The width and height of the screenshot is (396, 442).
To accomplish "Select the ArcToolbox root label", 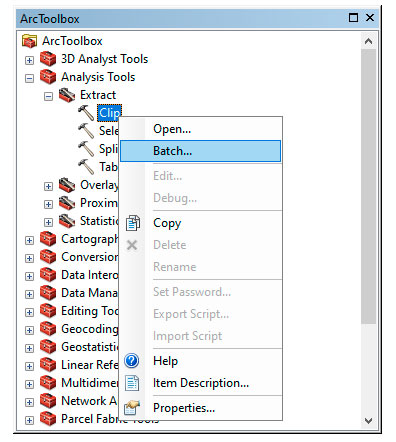I will tap(72, 41).
